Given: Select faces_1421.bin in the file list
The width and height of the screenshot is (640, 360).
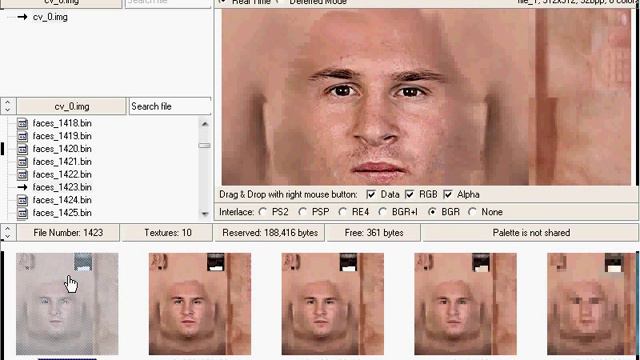Looking at the screenshot, I should click(62, 162).
